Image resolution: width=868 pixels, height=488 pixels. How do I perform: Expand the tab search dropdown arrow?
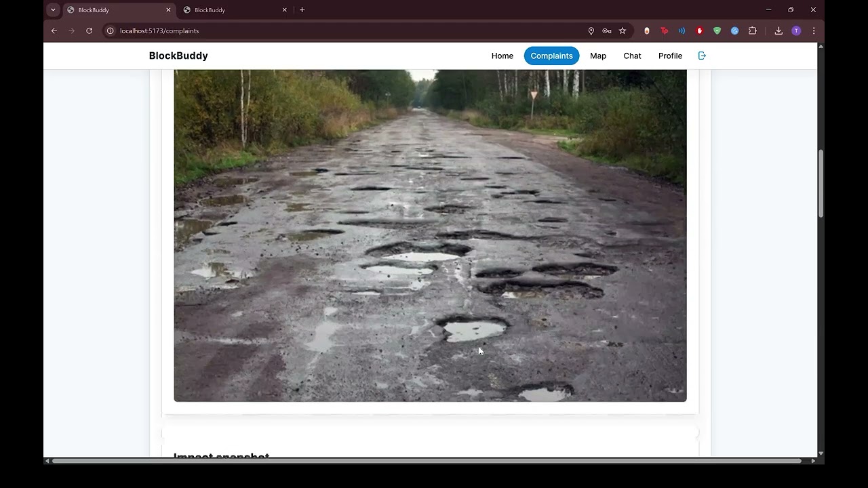click(53, 9)
